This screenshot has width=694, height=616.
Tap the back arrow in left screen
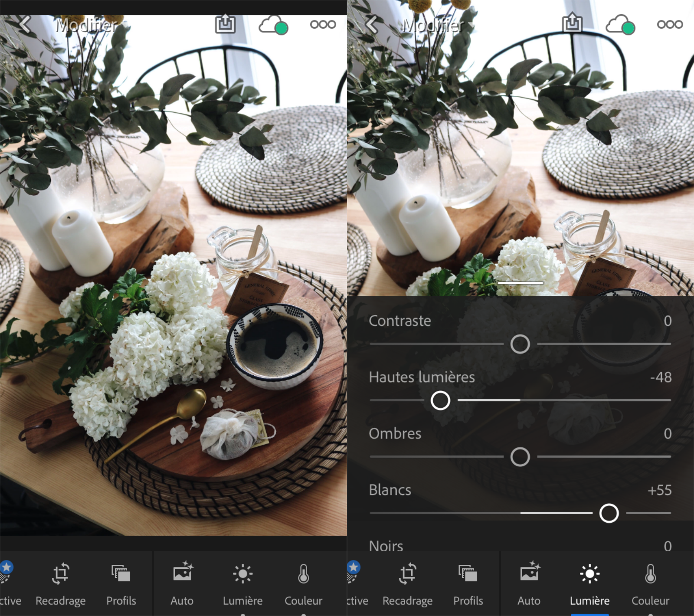(25, 25)
